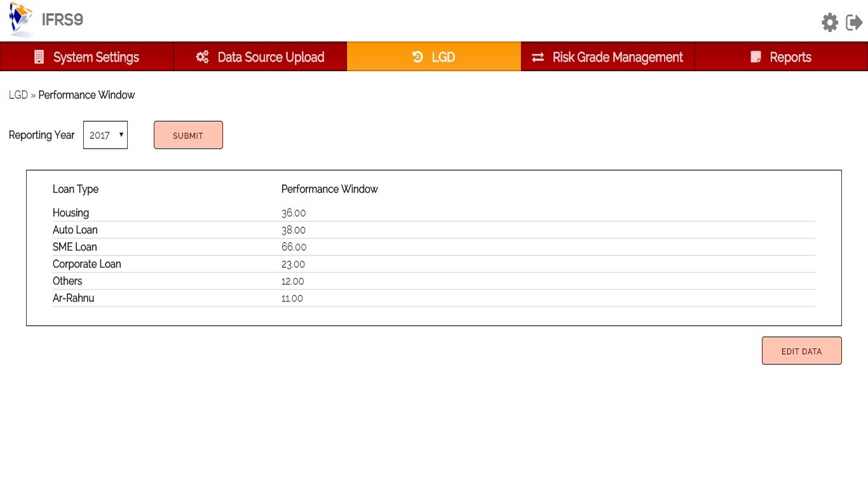
Task: Switch to the System Settings tab
Action: tap(95, 57)
